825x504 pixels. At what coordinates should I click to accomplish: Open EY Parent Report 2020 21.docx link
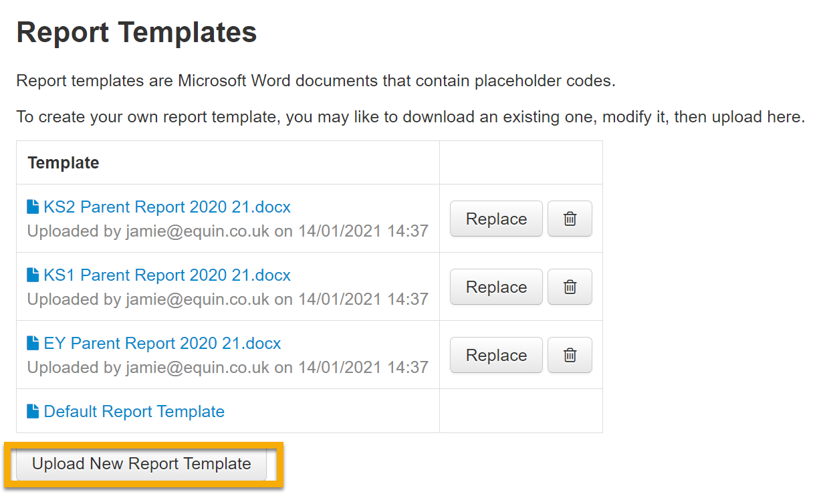click(x=162, y=343)
